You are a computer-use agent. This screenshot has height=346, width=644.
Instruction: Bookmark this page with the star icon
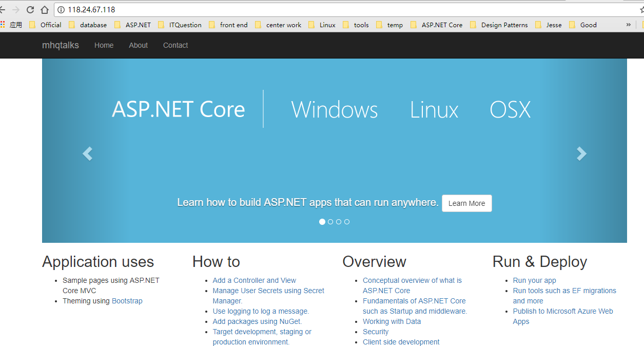click(x=641, y=10)
